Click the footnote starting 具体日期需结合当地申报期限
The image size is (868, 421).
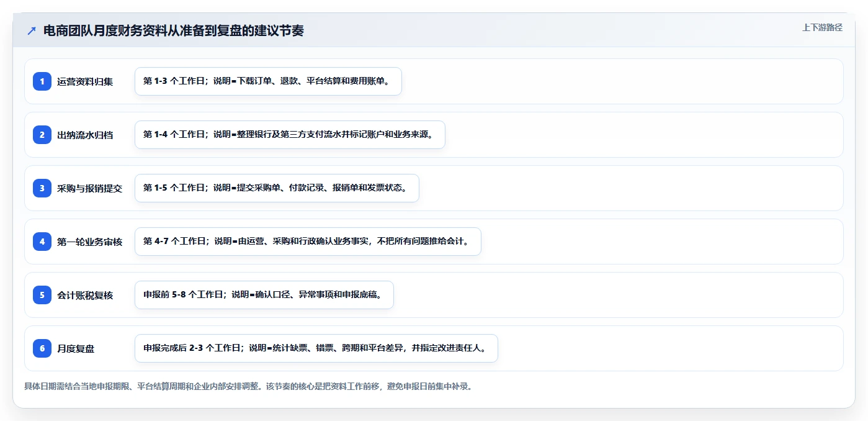coord(248,386)
